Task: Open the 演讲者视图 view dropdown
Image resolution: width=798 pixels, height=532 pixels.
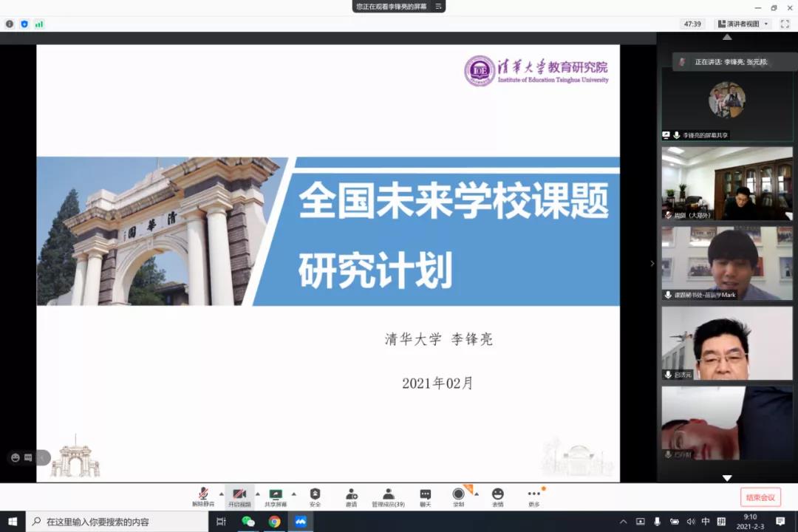Action: [743, 24]
